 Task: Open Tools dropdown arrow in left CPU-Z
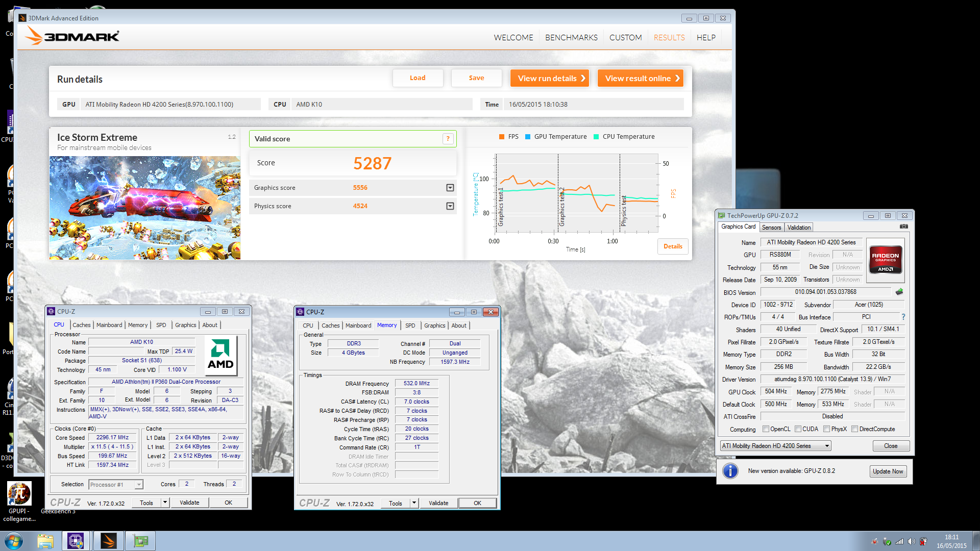point(165,503)
